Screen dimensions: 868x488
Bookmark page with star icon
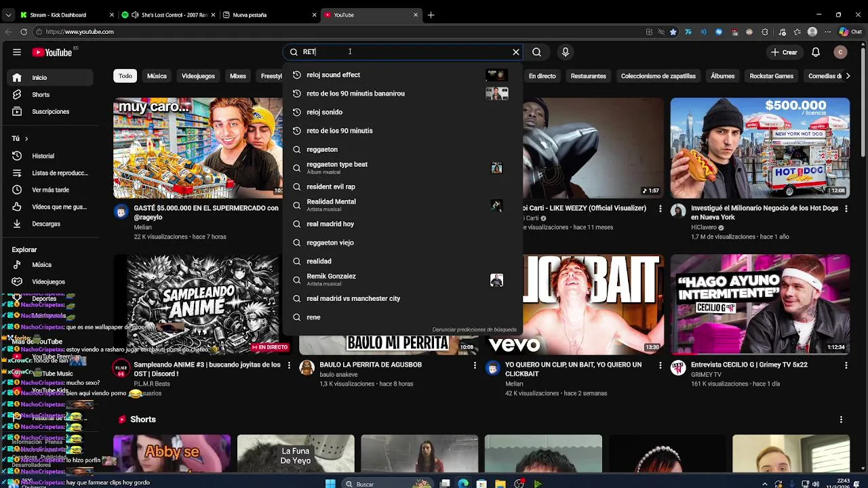tap(673, 32)
